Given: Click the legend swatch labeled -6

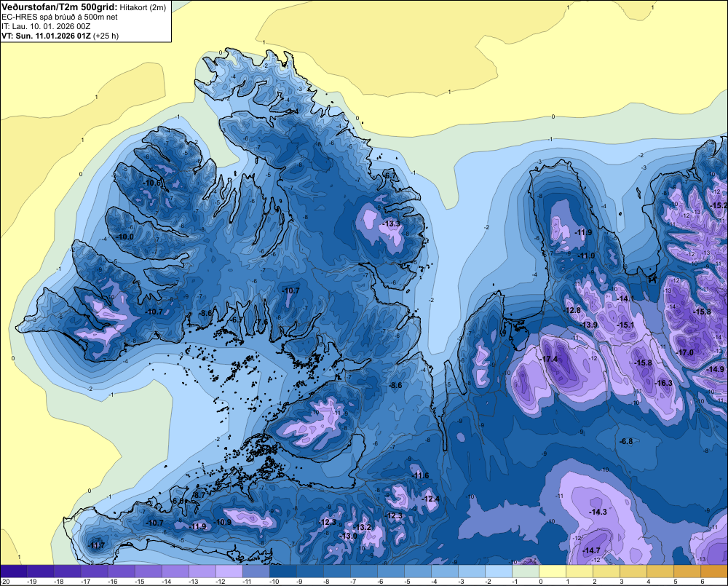Looking at the screenshot, I should tap(391, 571).
